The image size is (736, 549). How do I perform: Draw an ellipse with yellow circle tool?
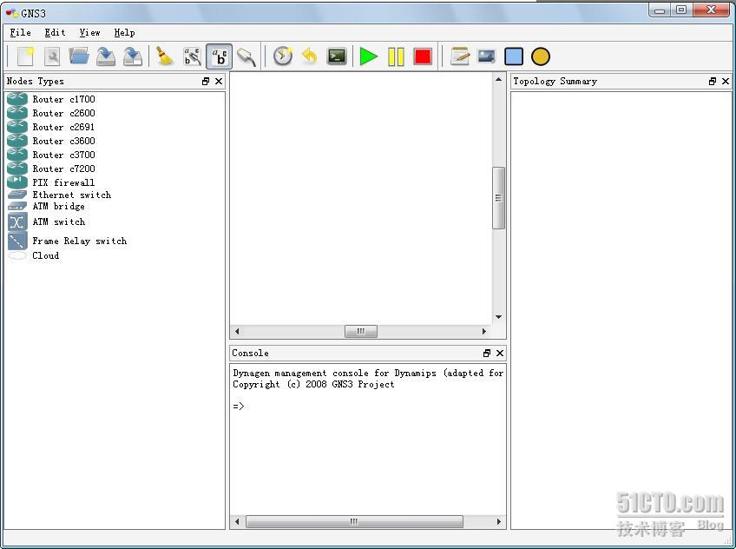click(540, 57)
